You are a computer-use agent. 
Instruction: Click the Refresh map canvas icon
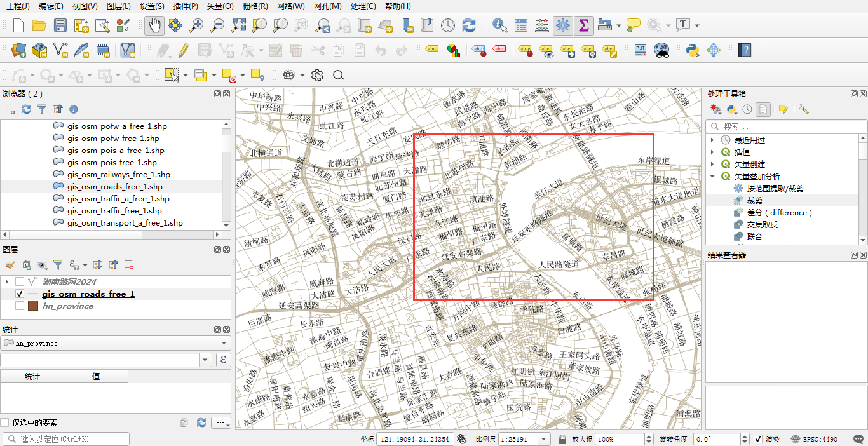pyautogui.click(x=469, y=25)
